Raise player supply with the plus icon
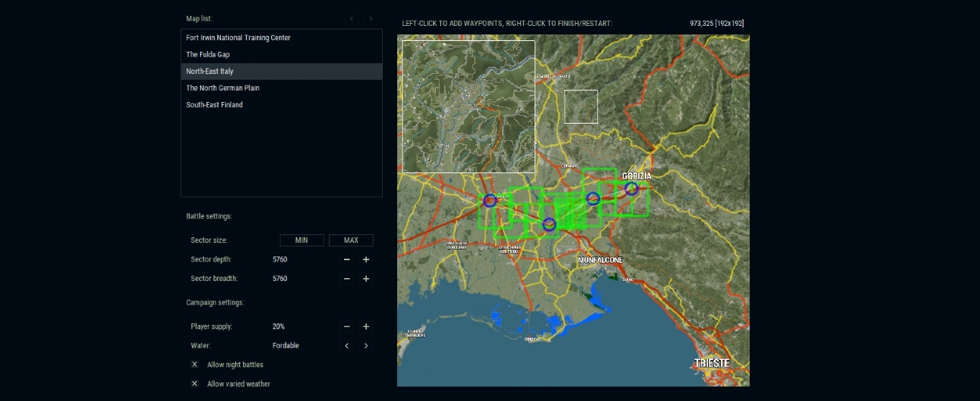This screenshot has width=980, height=401. (366, 327)
